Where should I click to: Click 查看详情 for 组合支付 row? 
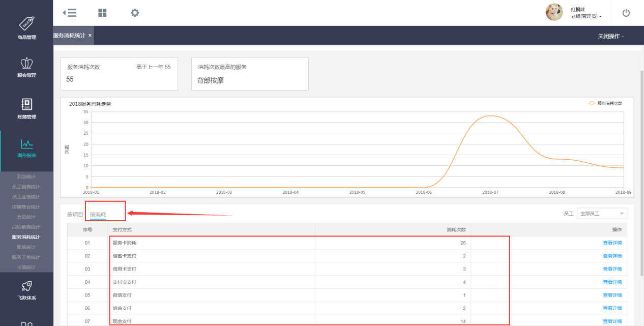click(612, 308)
